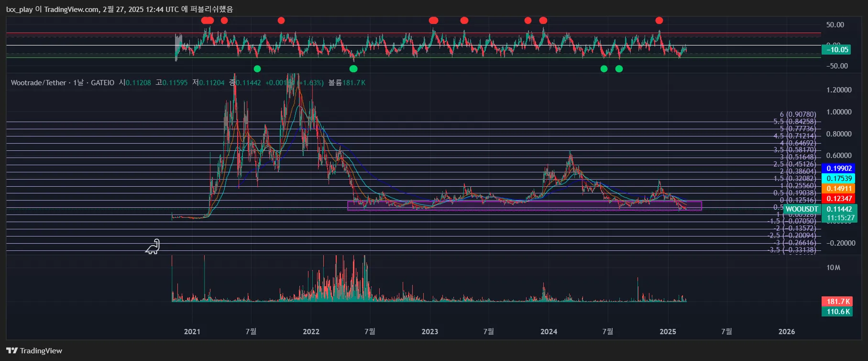Select the purple rectangle drawing on the chart
Screen dimensions: 868x361
(525, 206)
